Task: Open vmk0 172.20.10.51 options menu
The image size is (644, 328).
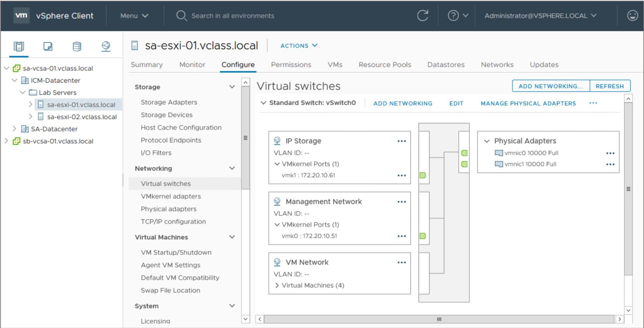Action: pos(401,236)
